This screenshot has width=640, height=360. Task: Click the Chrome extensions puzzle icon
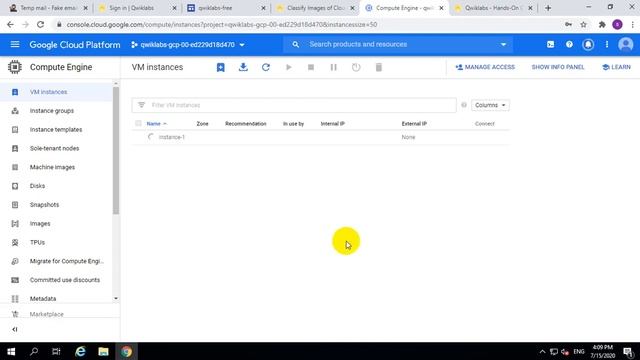pos(602,24)
